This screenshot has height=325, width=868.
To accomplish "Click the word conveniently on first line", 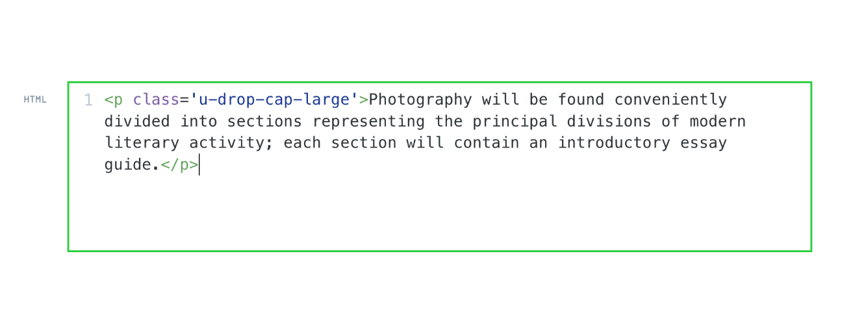I will pos(670,100).
